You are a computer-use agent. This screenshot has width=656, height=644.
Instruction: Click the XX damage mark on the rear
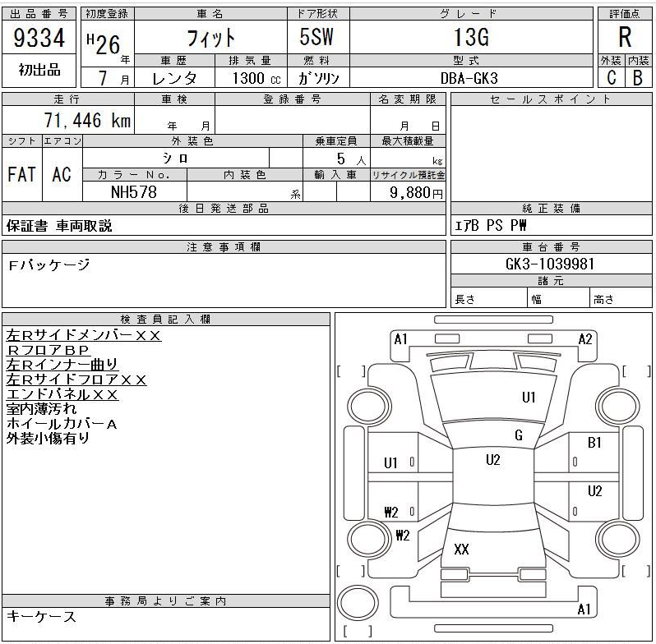click(x=461, y=550)
